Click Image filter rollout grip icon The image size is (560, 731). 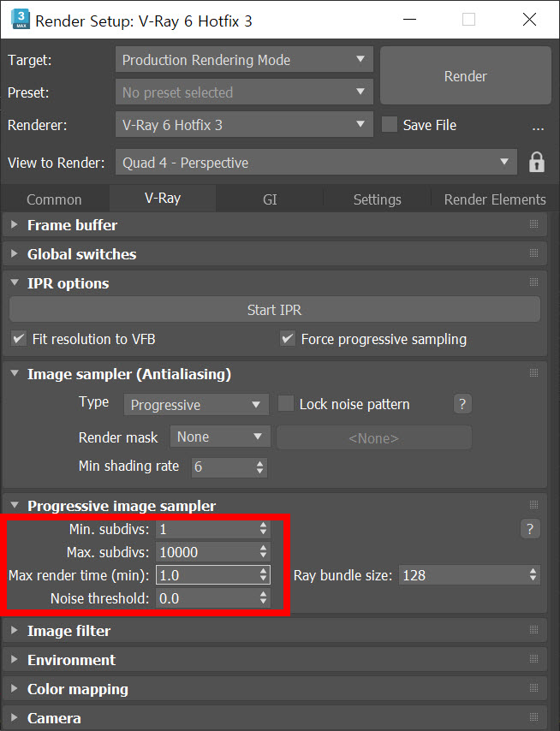click(x=534, y=630)
